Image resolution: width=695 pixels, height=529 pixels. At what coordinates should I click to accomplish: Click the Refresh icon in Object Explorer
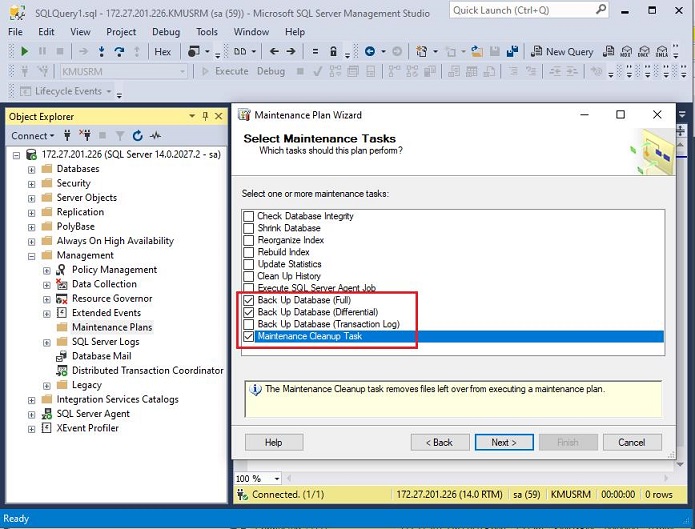(138, 136)
